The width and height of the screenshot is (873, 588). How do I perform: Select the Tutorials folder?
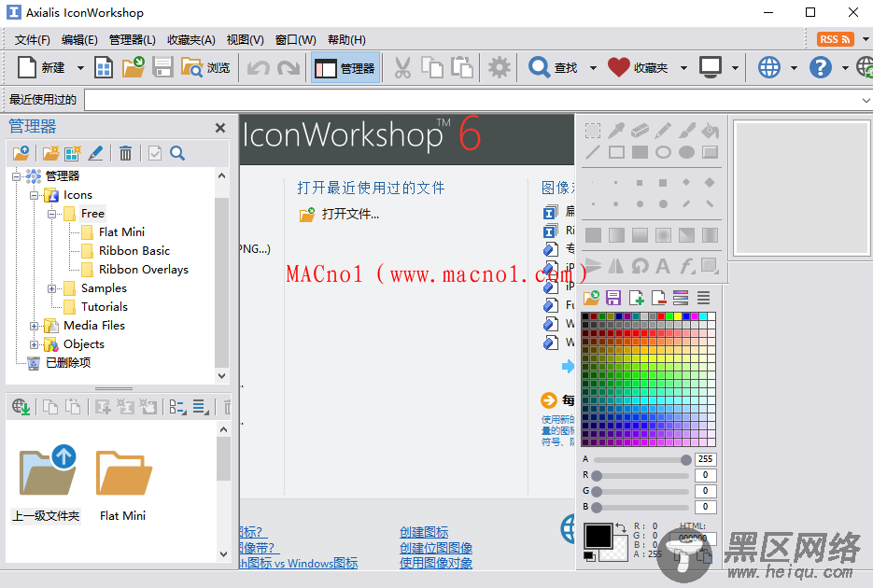105,307
